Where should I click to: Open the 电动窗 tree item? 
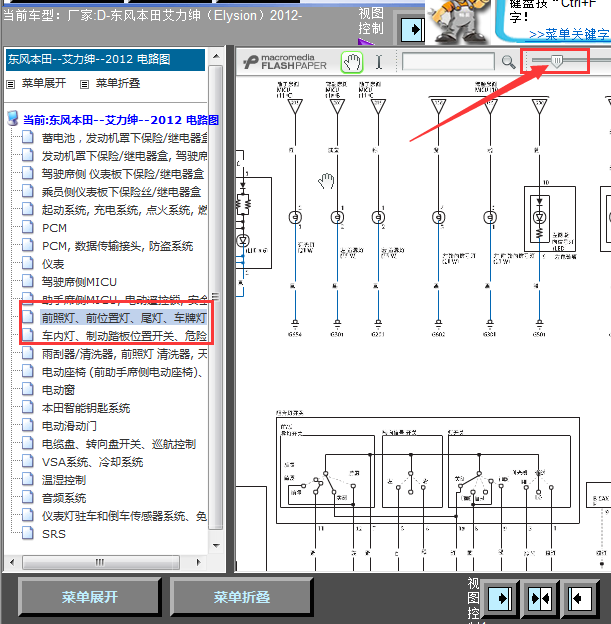[x=59, y=390]
